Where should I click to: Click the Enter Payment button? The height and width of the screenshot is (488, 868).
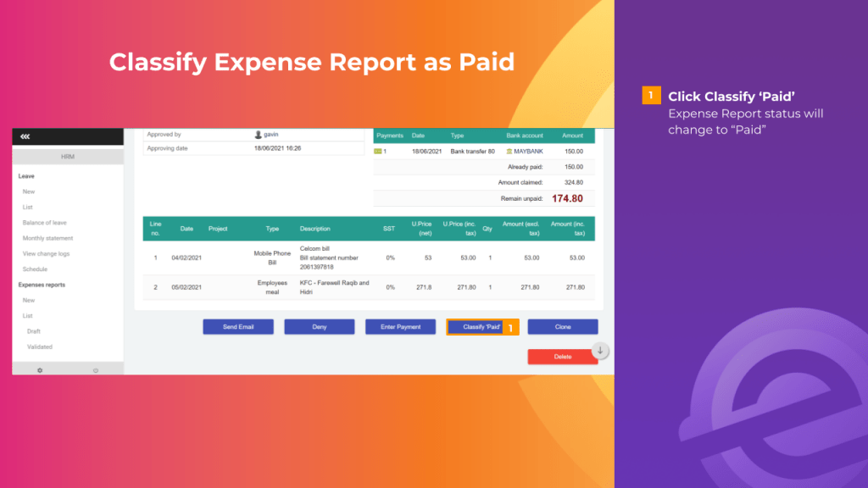click(x=400, y=326)
